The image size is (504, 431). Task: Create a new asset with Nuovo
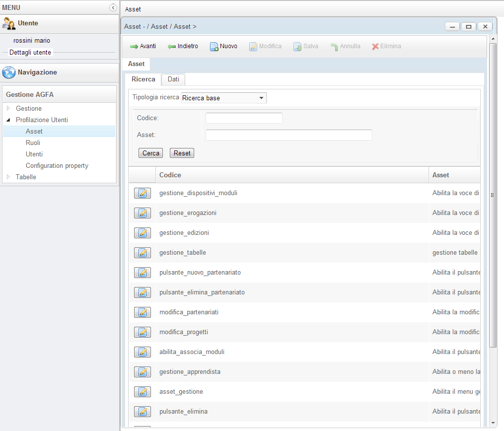click(x=223, y=47)
